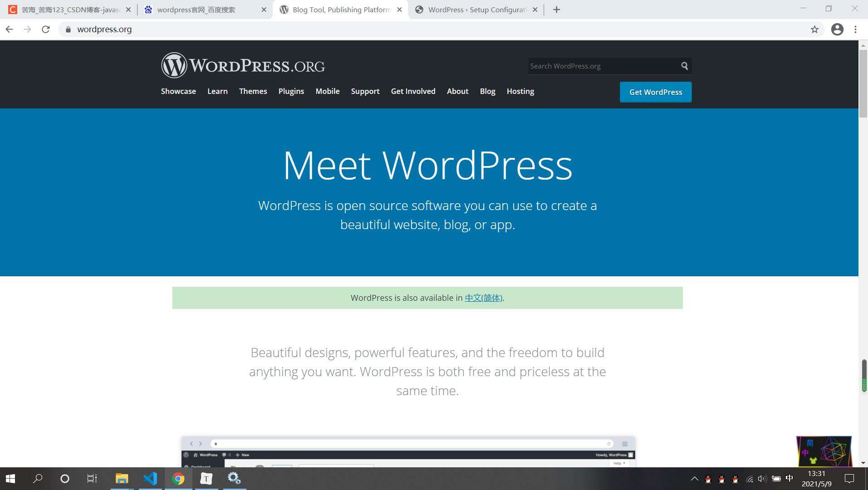Viewport: 868px width, 490px height.
Task: Open the Support menu item
Action: pyautogui.click(x=365, y=91)
